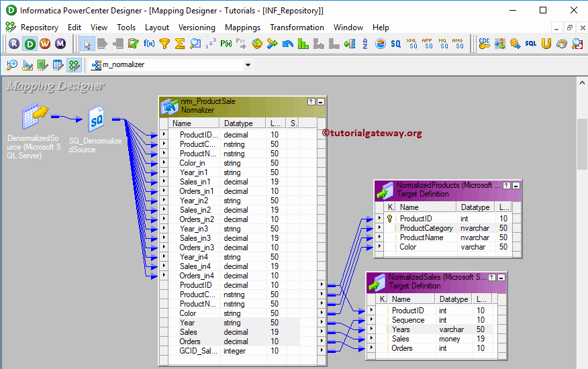Viewport: 588px width, 369px height.
Task: Add a Java transformation coffee cup icon
Action: [561, 44]
